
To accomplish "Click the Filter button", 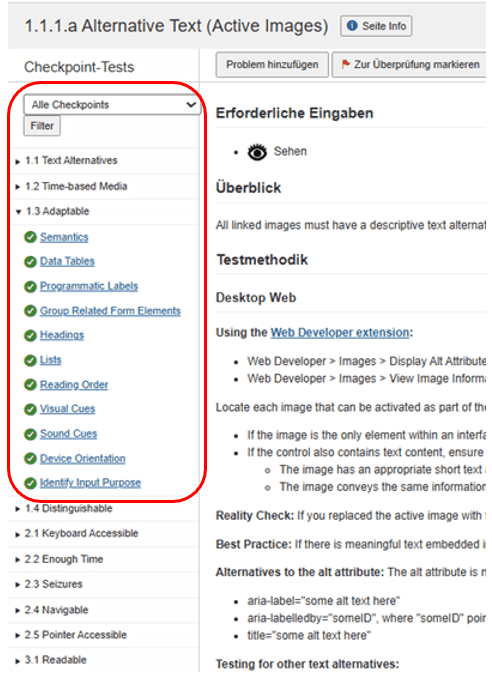I will point(42,126).
